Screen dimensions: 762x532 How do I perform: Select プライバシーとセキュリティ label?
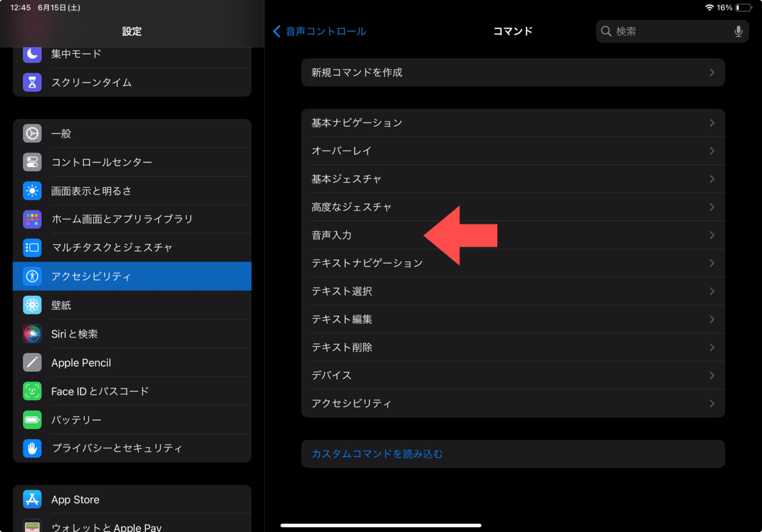(x=117, y=448)
